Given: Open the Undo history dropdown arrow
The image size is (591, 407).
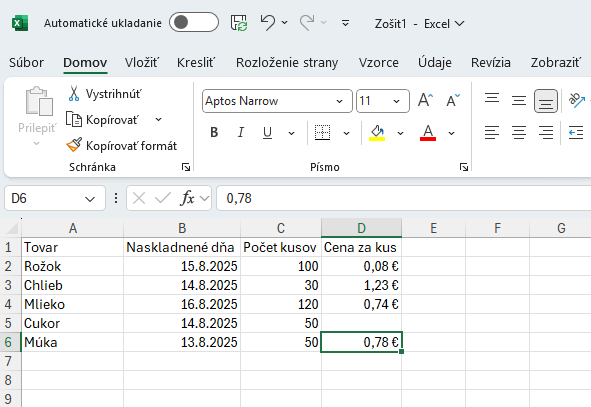Looking at the screenshot, I should [x=285, y=23].
